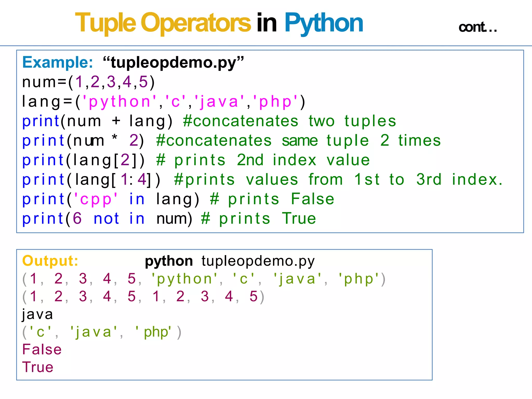
Task: Click the output value 'True'
Action: 38,367
